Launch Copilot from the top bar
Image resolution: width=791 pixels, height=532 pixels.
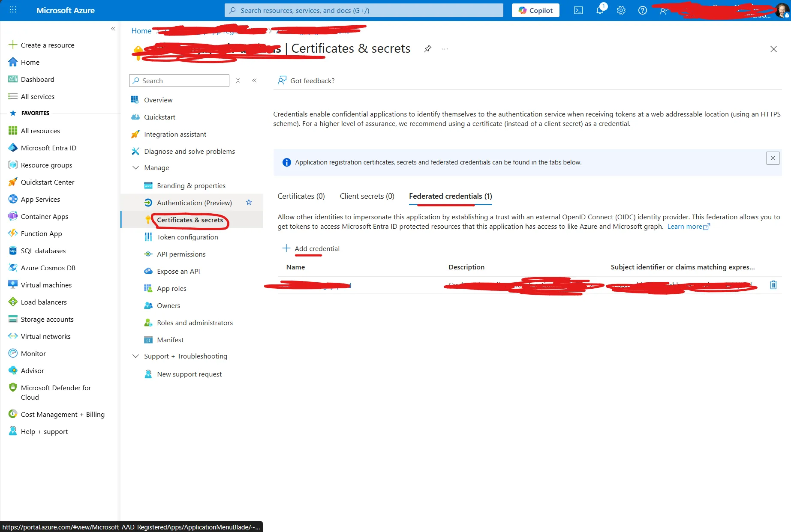click(535, 10)
